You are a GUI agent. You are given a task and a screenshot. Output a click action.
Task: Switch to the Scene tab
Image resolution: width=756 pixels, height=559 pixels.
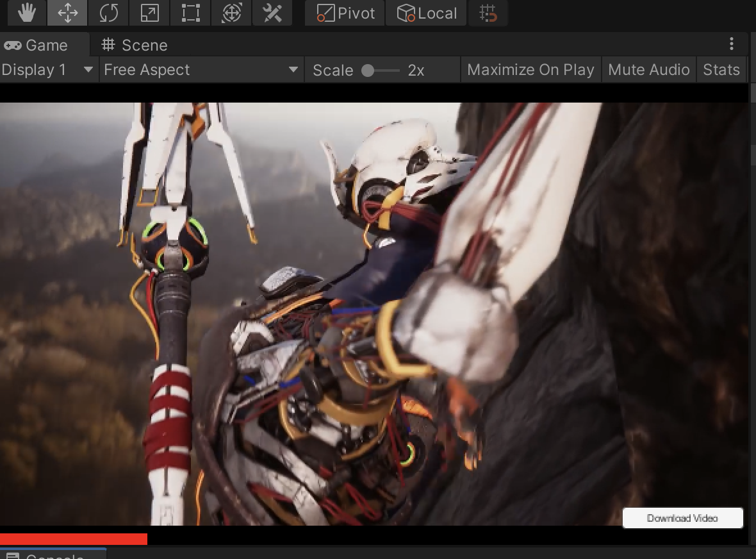coord(135,45)
